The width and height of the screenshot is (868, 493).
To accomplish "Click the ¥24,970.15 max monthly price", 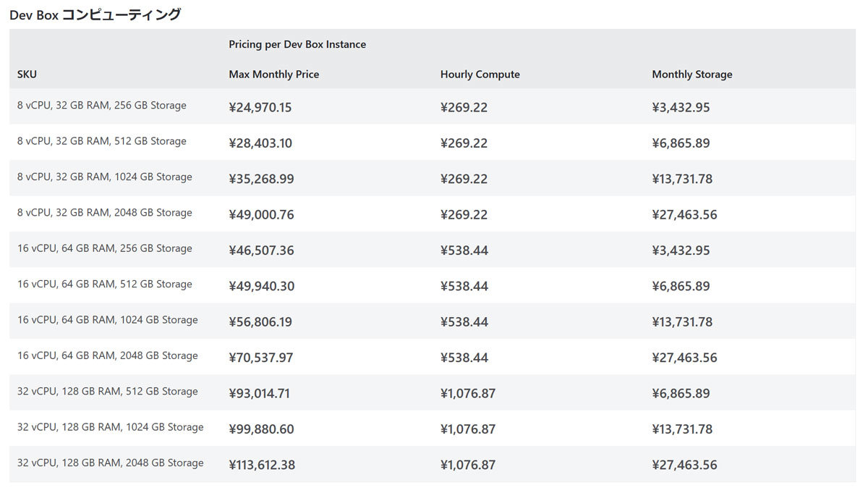I will (260, 108).
